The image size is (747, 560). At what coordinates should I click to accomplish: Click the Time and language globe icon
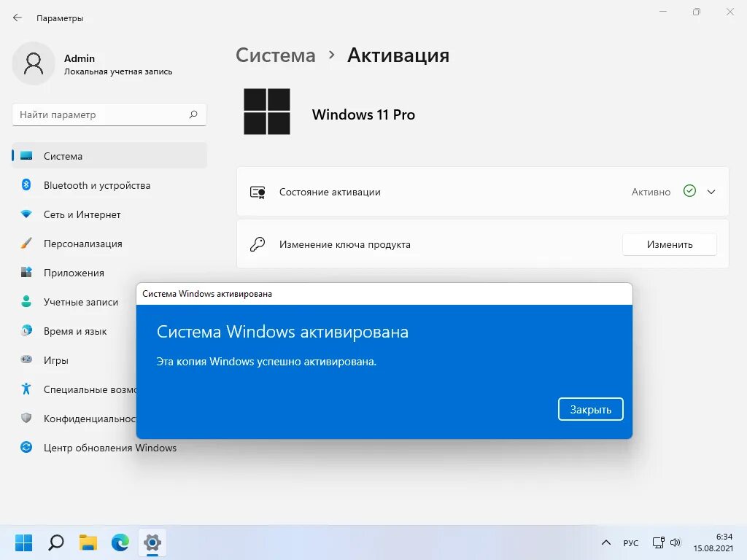(26, 330)
